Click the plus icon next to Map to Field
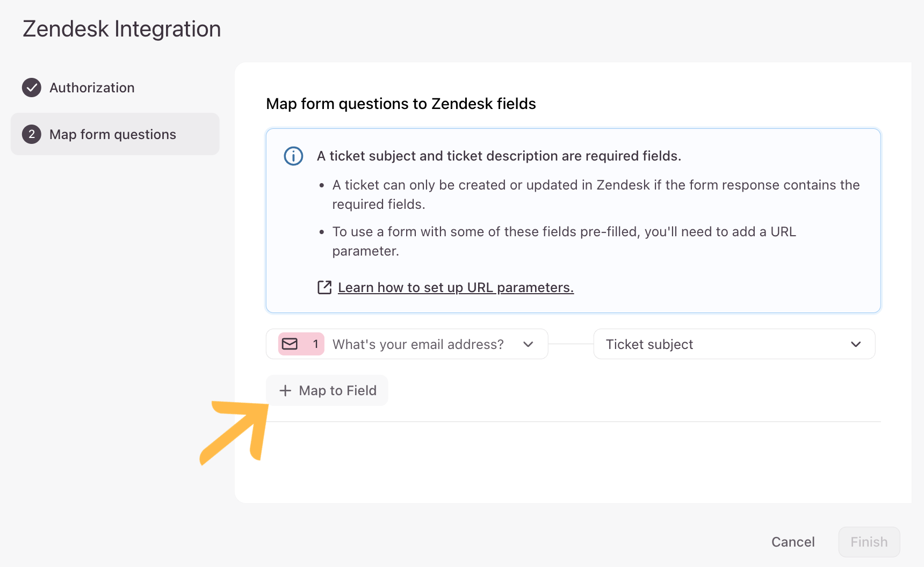Viewport: 924px width, 567px height. (285, 390)
